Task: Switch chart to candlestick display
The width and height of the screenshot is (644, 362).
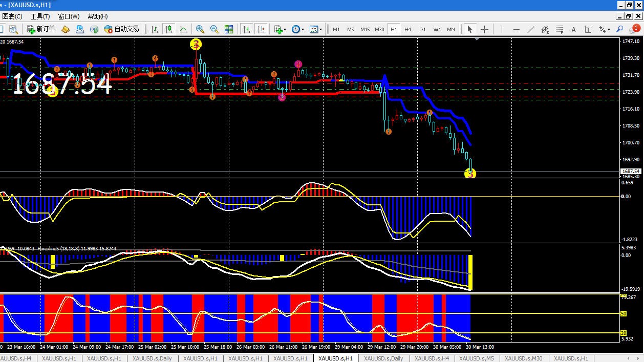Action: tap(169, 29)
